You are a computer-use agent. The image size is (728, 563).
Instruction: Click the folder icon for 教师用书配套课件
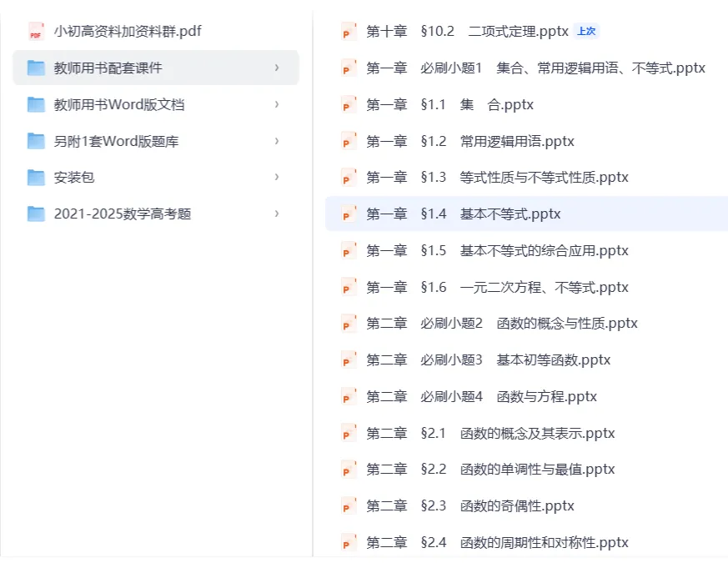pyautogui.click(x=36, y=68)
